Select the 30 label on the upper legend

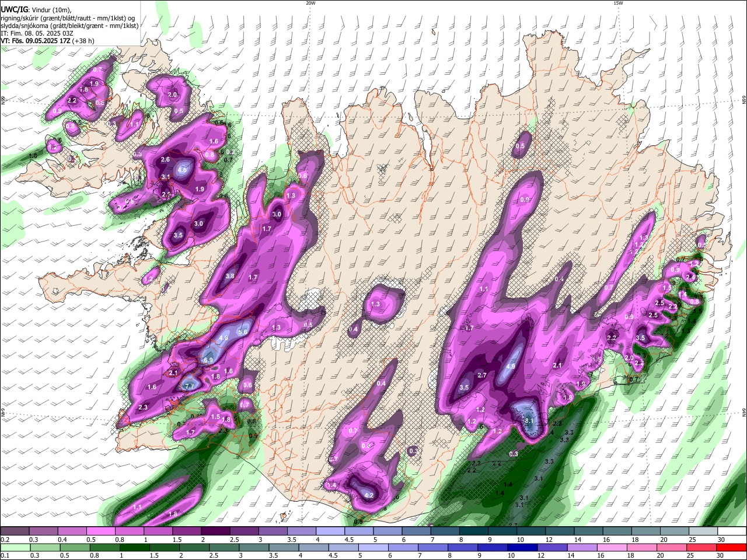click(x=721, y=540)
